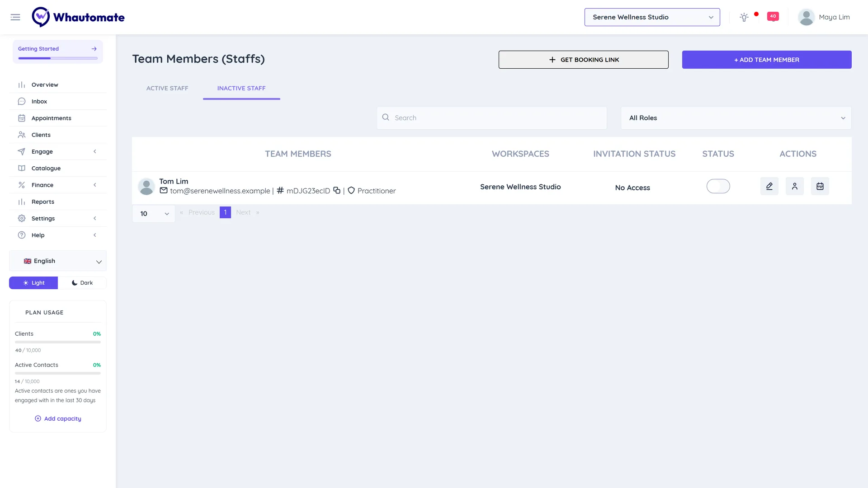Switch to Dark theme
Viewport: 868px width, 488px height.
82,283
